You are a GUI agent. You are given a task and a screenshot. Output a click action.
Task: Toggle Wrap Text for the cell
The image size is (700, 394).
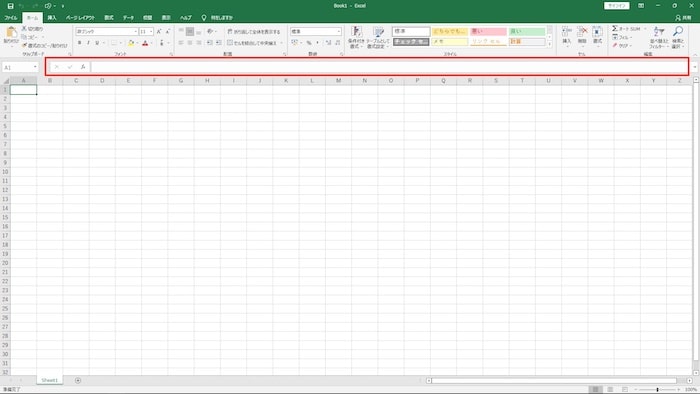tap(254, 32)
